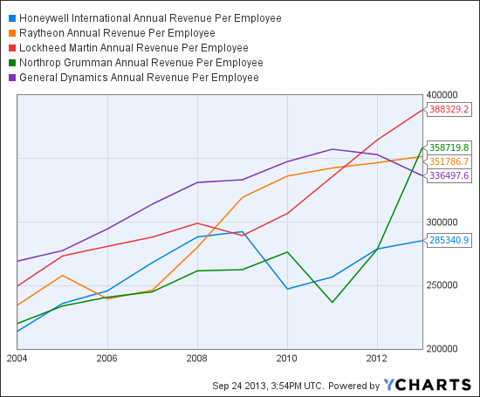Click the 250000 y-axis label
The width and height of the screenshot is (480, 397).
(x=442, y=285)
